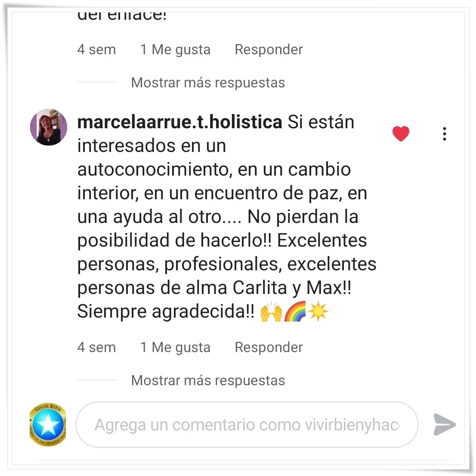Image resolution: width=476 pixels, height=476 pixels.
Task: View '1 Me gusta' on top comment
Action: coord(176,50)
